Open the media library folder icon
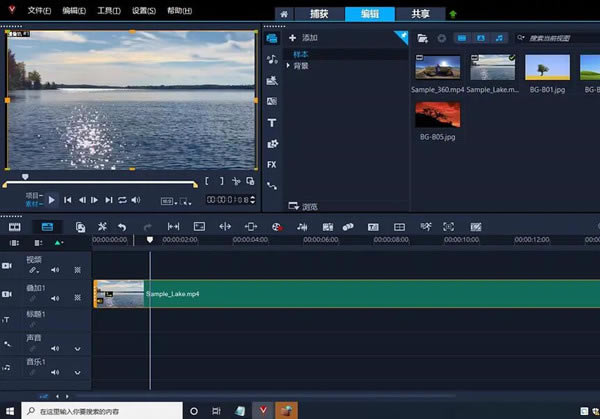This screenshot has width=600, height=419. pos(423,38)
